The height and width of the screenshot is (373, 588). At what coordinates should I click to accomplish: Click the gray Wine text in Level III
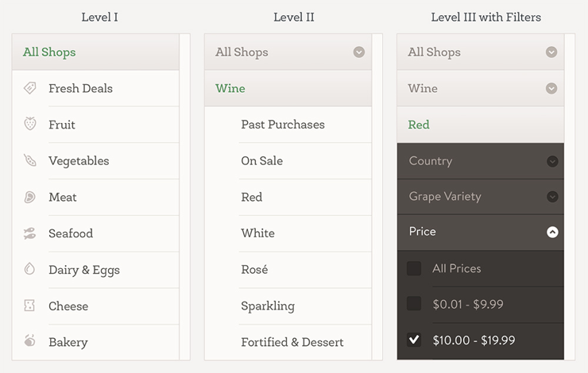pos(423,88)
